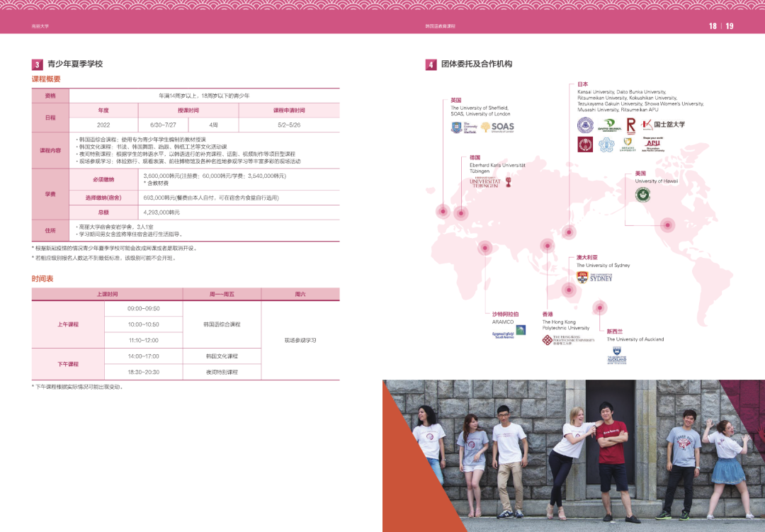
Task: Click the 下午课程 row header
Action: point(68,364)
